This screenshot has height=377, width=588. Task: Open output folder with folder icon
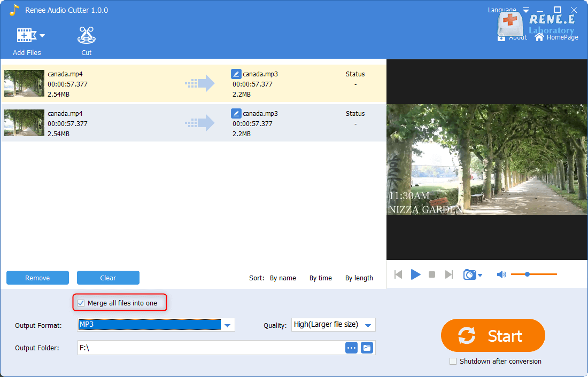pos(367,348)
